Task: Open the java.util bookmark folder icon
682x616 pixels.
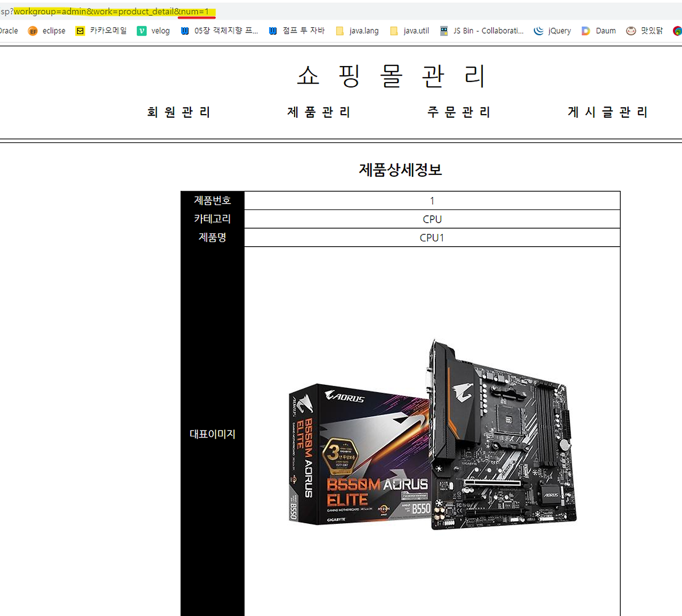Action: [394, 31]
